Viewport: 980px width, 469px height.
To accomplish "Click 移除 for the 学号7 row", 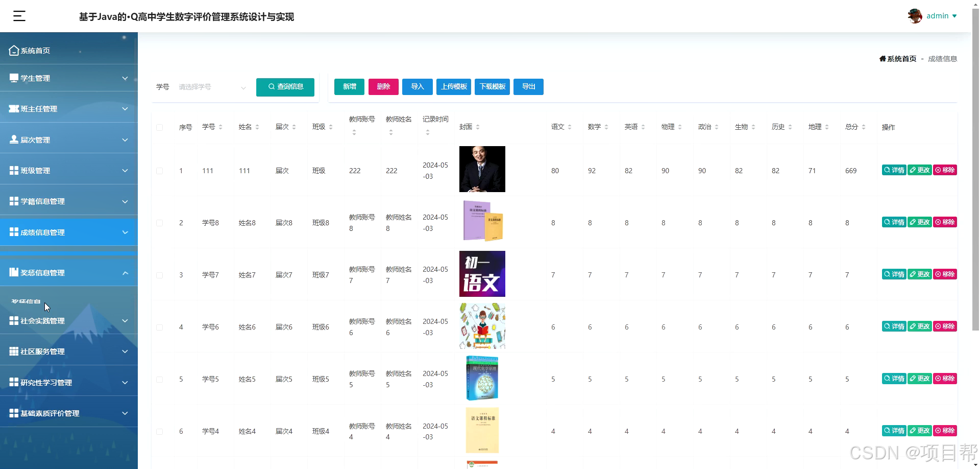I will coord(945,274).
